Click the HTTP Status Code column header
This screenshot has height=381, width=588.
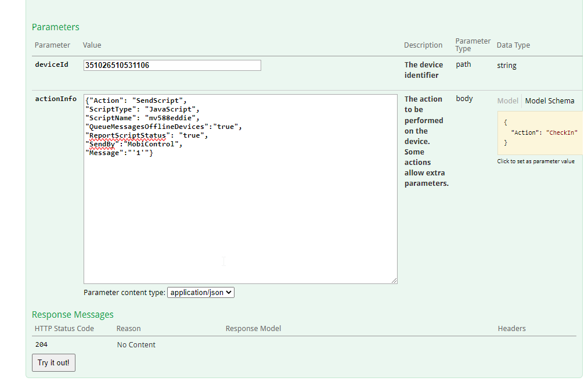[64, 329]
